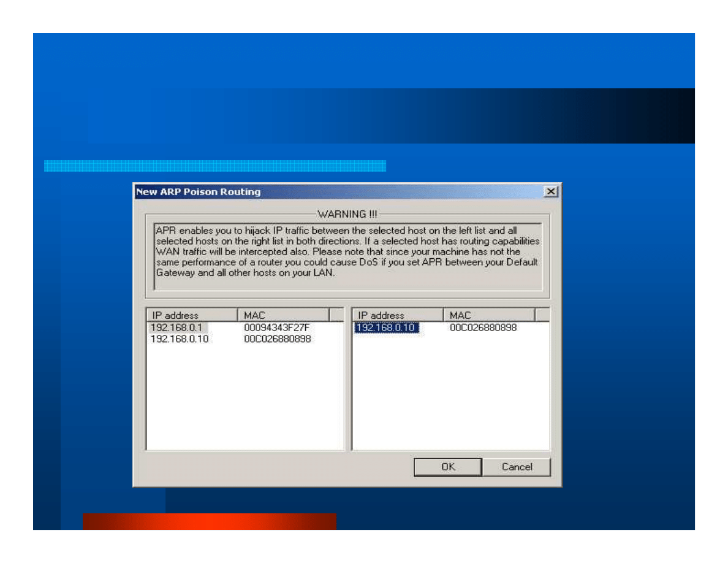Select host 192.168.0.10 in right list
Screen dimensions: 728x563
point(386,327)
